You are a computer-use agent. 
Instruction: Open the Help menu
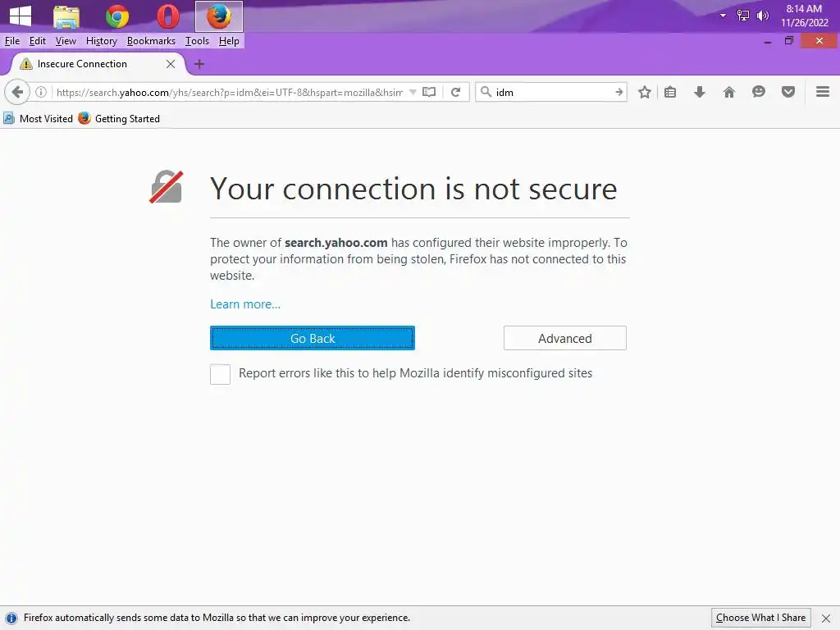point(229,41)
